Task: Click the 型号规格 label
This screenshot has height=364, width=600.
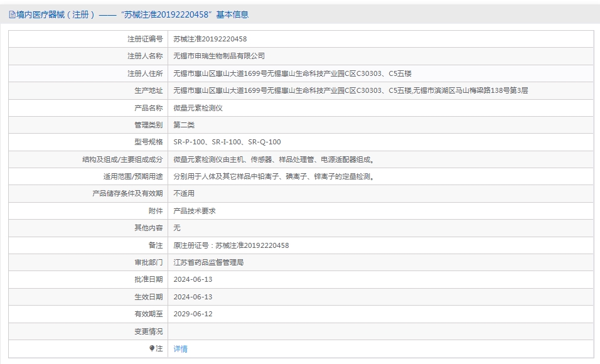Action: (x=149, y=142)
